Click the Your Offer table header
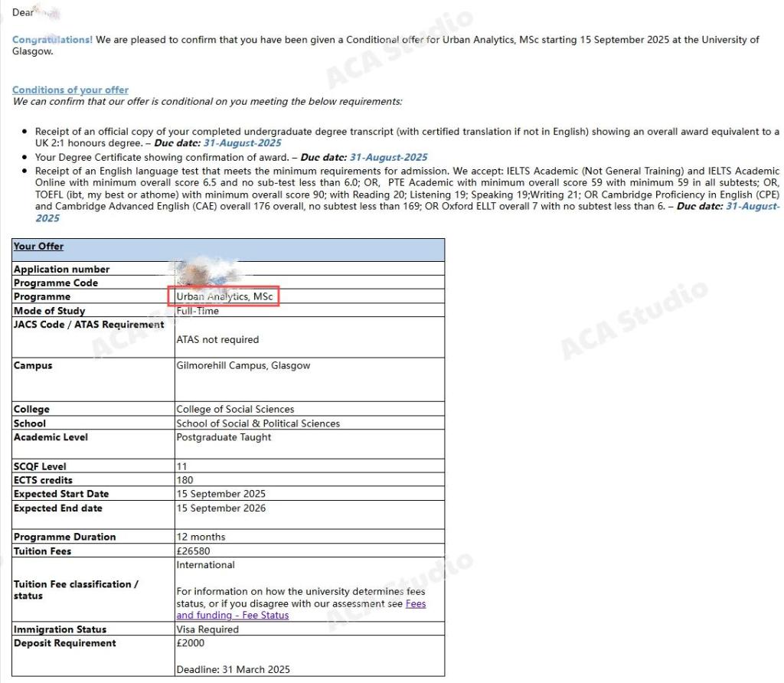This screenshot has width=784, height=683. pyautogui.click(x=38, y=247)
